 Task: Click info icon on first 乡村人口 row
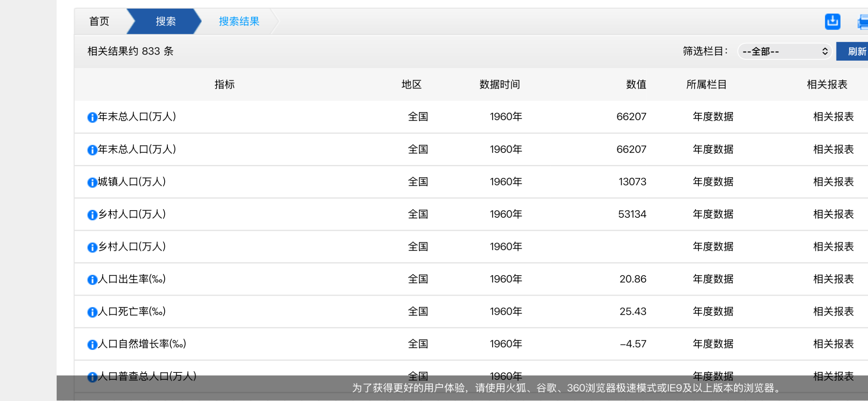tap(92, 215)
